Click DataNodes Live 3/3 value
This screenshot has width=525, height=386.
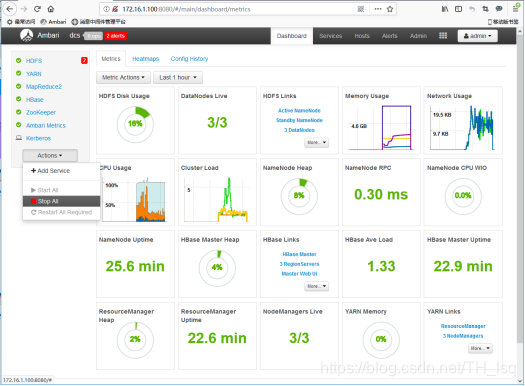tap(217, 123)
